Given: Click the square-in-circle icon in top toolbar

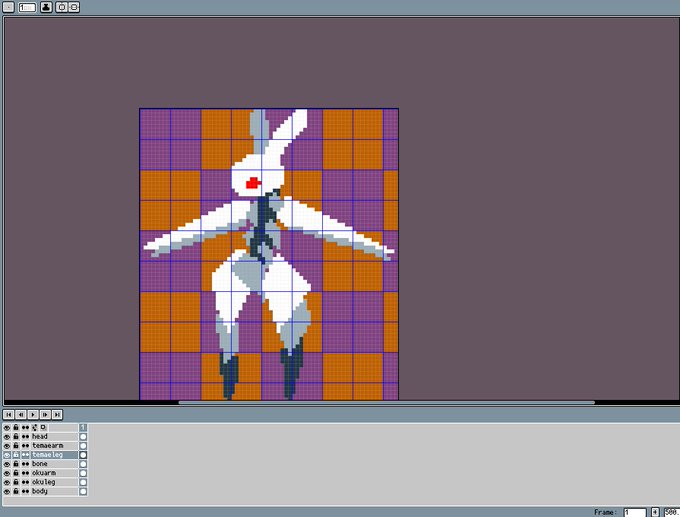Looking at the screenshot, I should point(62,7).
